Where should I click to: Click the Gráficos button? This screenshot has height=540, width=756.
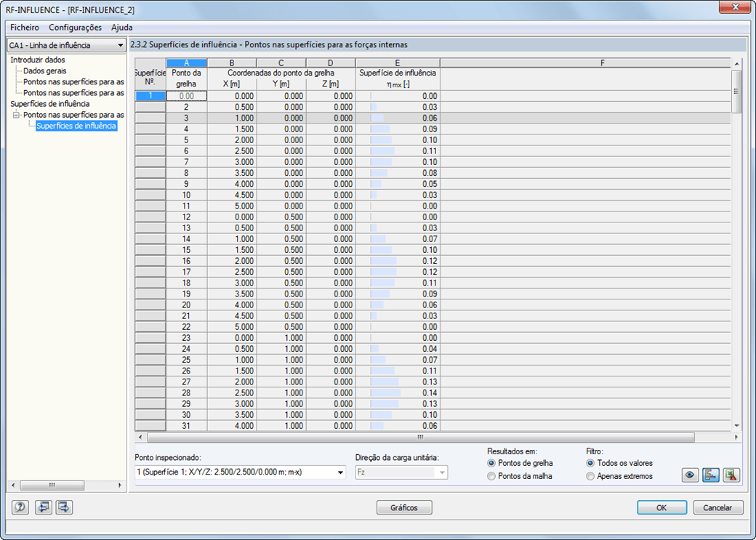[404, 507]
